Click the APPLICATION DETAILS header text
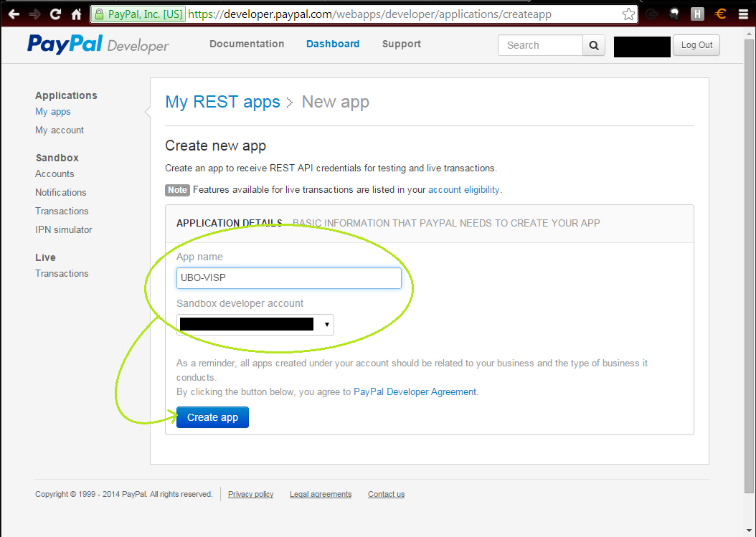 tap(229, 223)
